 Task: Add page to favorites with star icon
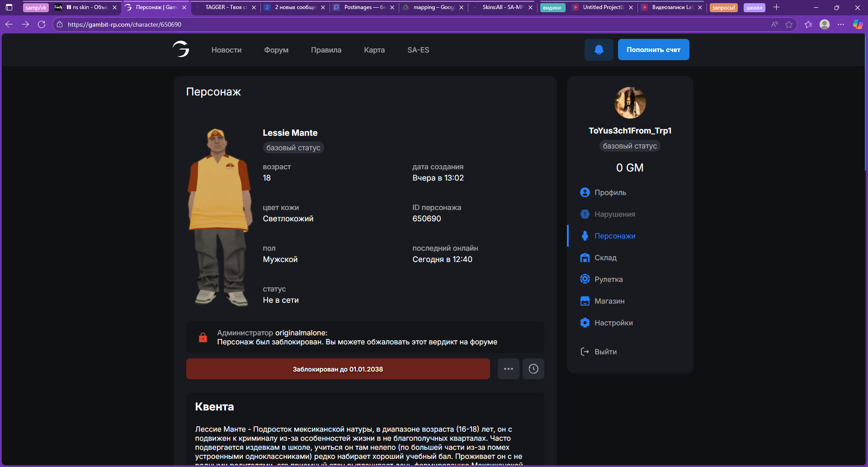(789, 24)
